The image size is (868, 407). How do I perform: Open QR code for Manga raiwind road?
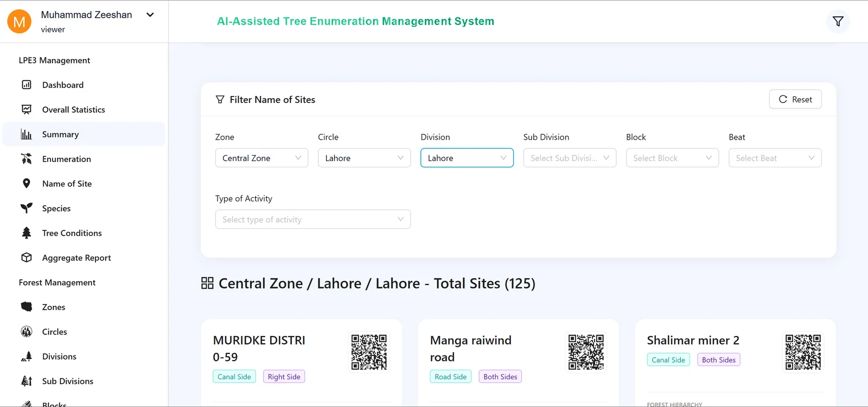click(x=586, y=352)
